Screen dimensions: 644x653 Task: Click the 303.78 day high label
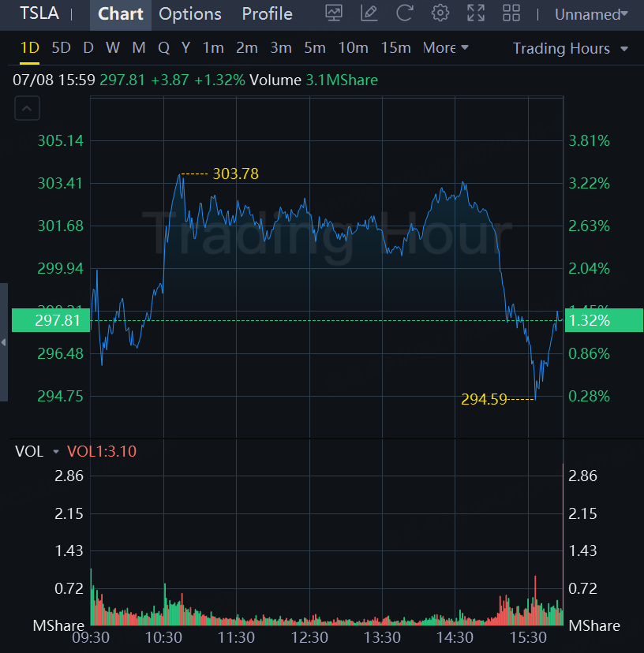click(235, 174)
